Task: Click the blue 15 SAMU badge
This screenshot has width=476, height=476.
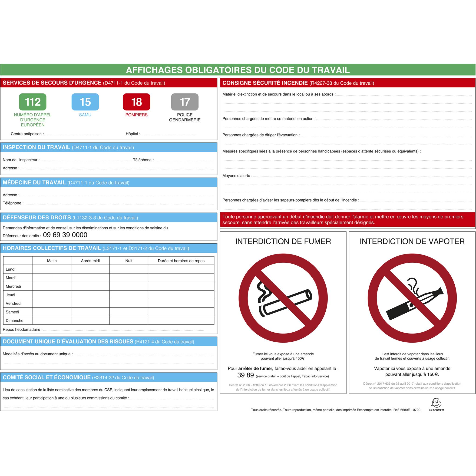Action: (x=85, y=102)
